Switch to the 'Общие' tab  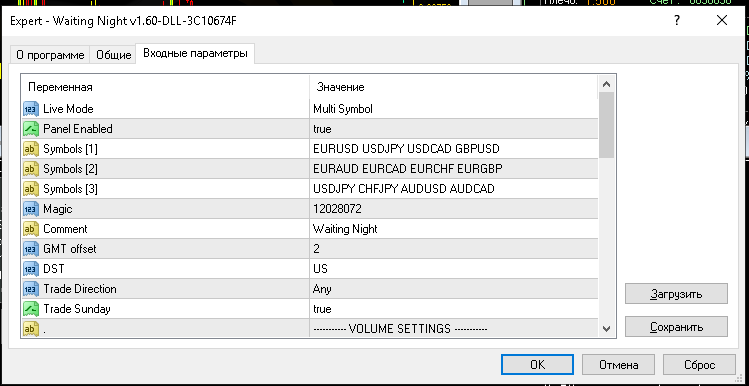click(114, 55)
